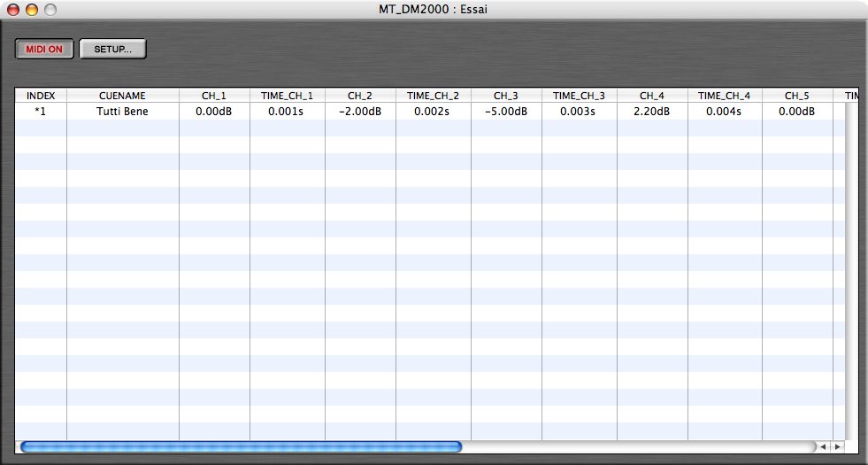The width and height of the screenshot is (868, 465).
Task: Click the blue horizontal scrollbar thumb
Action: [x=241, y=446]
